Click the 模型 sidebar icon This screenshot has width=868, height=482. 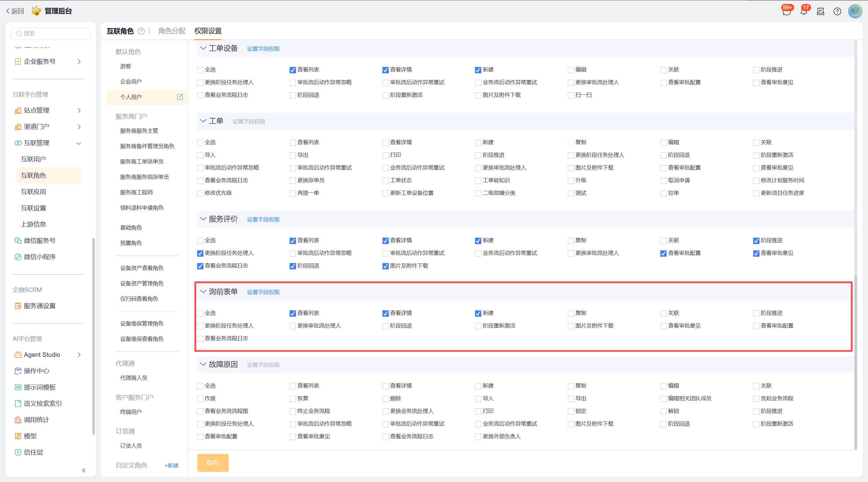point(18,436)
